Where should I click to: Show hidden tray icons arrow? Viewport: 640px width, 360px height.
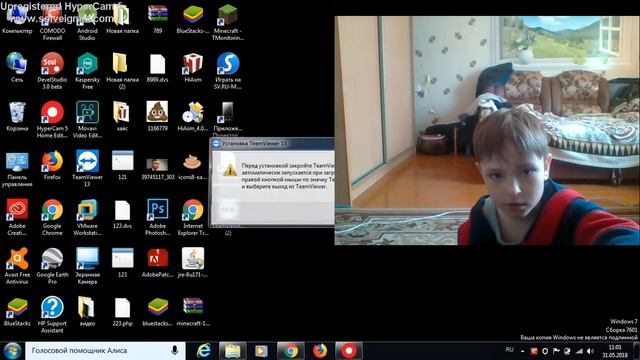coord(522,351)
